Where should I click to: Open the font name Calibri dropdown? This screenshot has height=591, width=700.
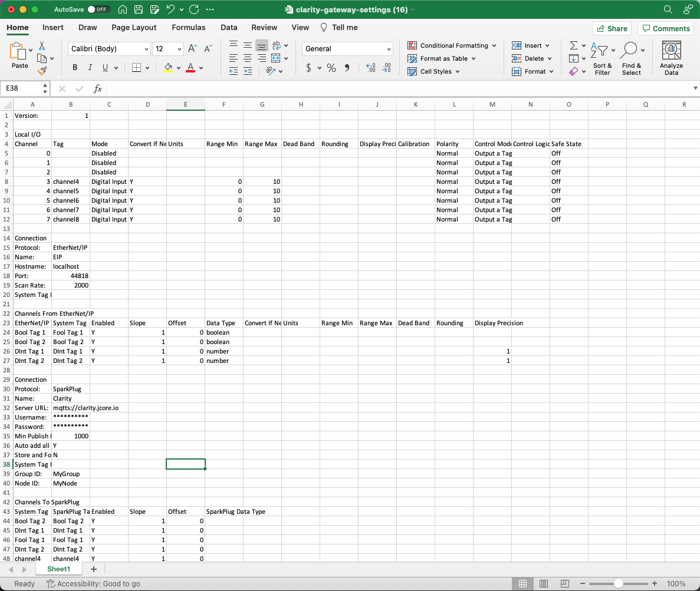[109, 49]
